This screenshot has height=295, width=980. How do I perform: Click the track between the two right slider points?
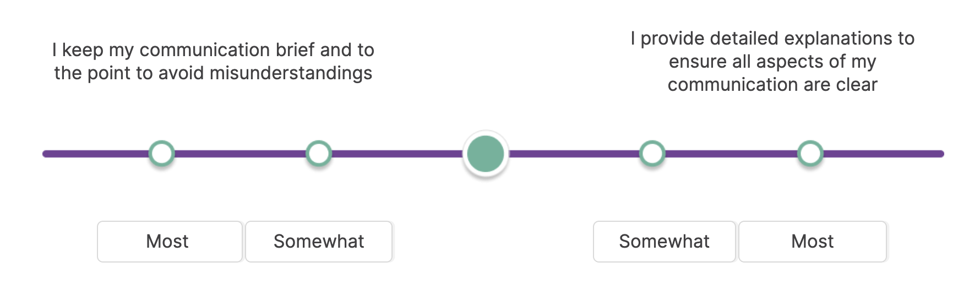coord(731,154)
